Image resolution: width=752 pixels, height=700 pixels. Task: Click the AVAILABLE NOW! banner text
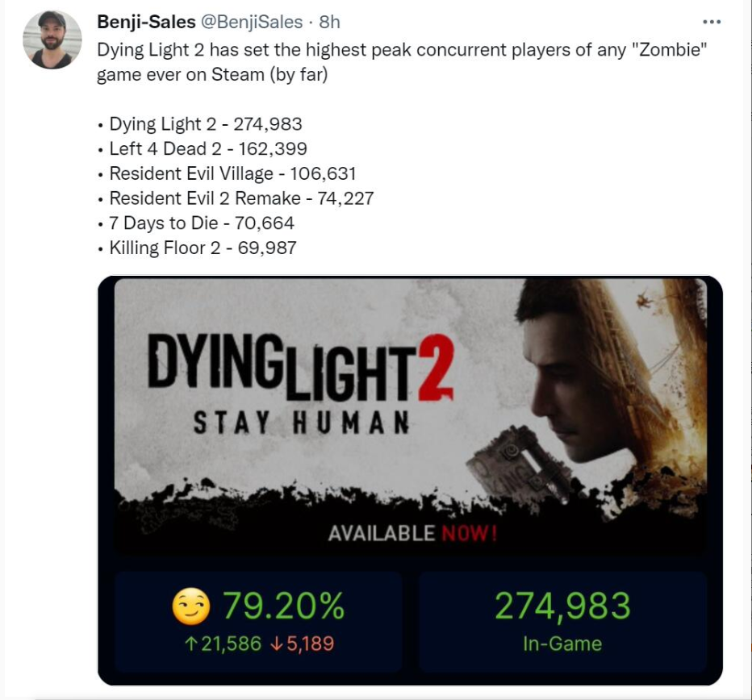412,533
